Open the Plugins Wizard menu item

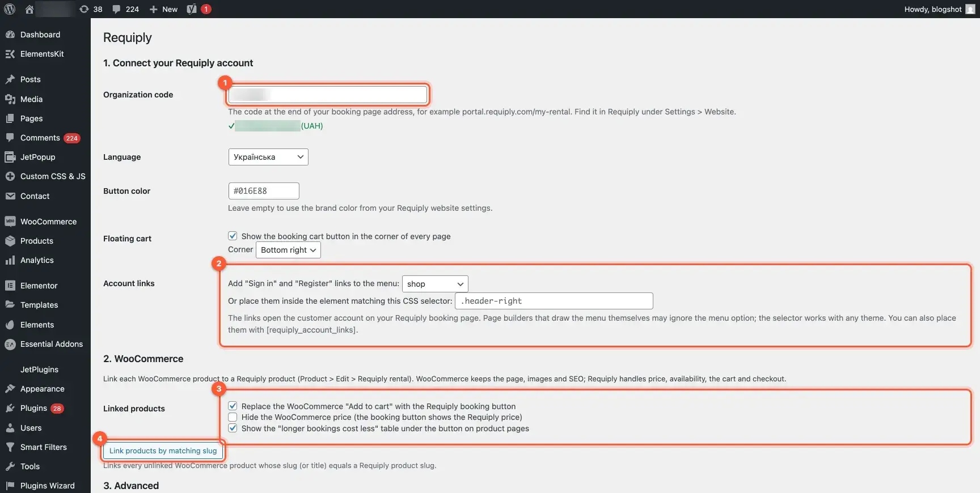[x=48, y=486]
